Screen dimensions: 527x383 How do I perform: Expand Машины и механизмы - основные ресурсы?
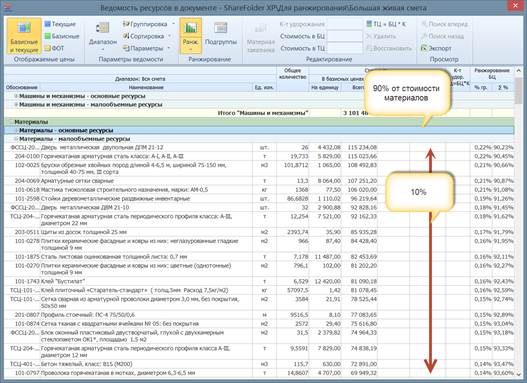(x=16, y=96)
